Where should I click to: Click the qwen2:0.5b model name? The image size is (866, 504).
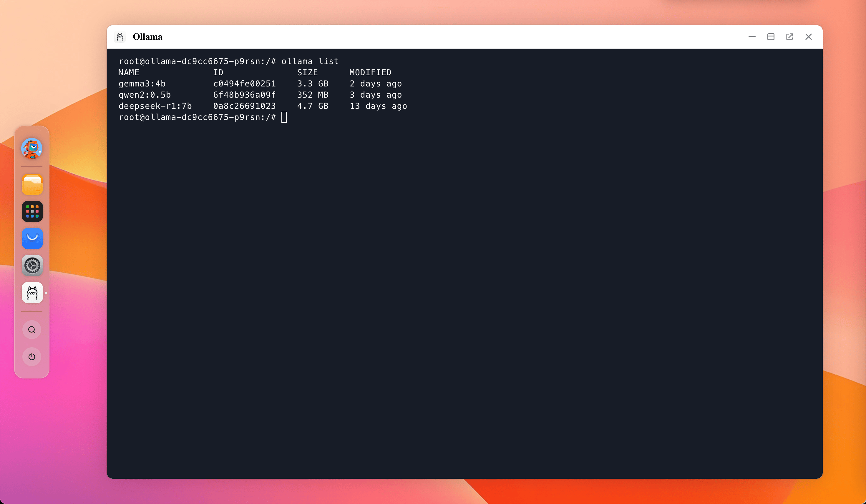pyautogui.click(x=145, y=95)
